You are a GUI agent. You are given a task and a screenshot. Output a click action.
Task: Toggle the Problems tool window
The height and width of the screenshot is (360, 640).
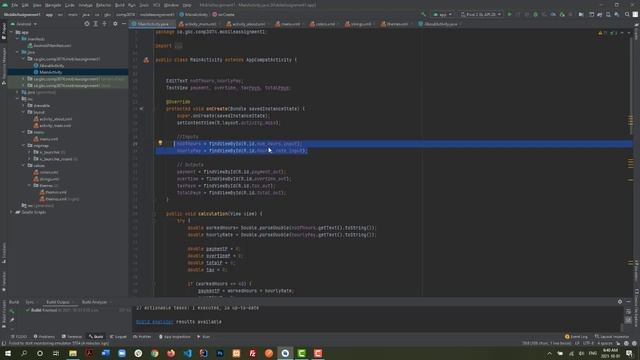point(44,337)
